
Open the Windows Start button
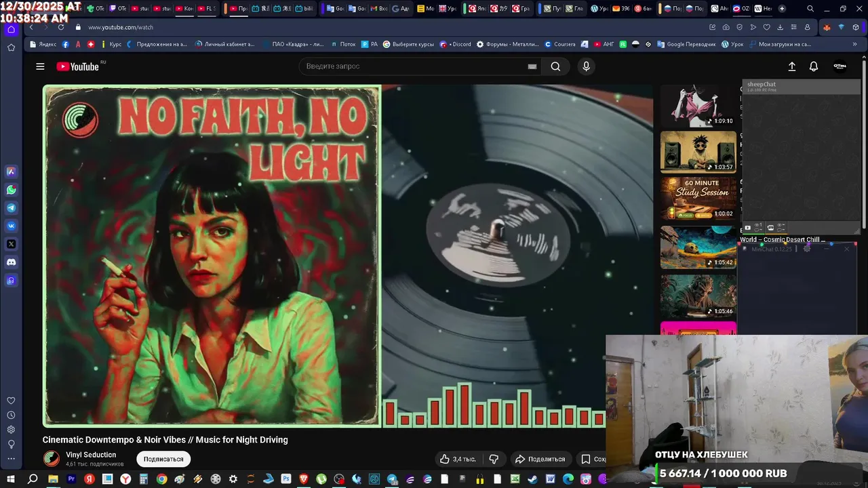11,479
